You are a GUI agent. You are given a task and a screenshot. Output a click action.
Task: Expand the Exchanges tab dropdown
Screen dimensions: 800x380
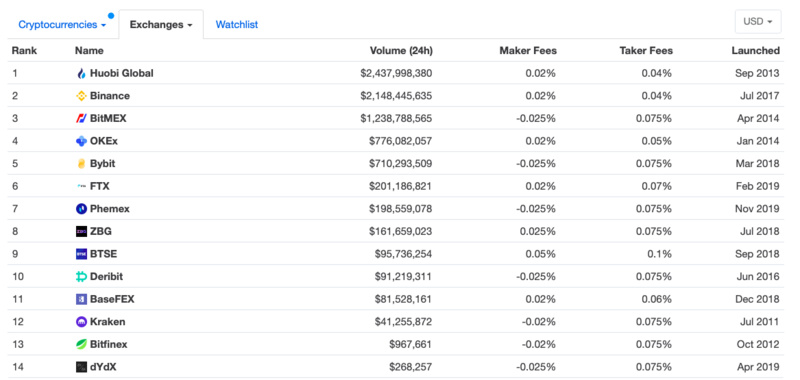pyautogui.click(x=161, y=24)
